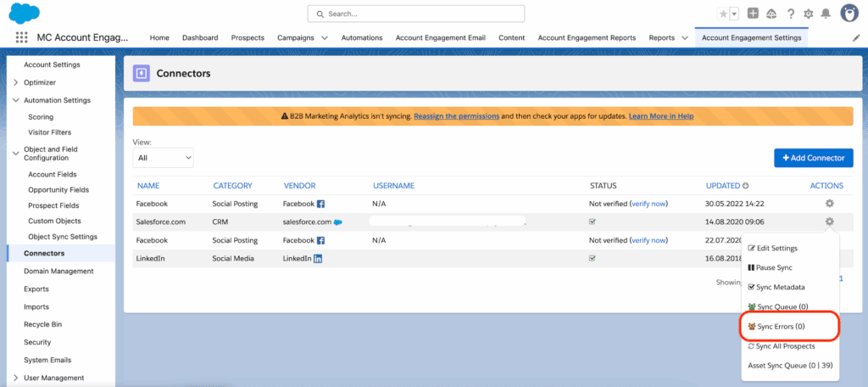Open the Dashboard tab
The image size is (868, 387).
click(200, 37)
